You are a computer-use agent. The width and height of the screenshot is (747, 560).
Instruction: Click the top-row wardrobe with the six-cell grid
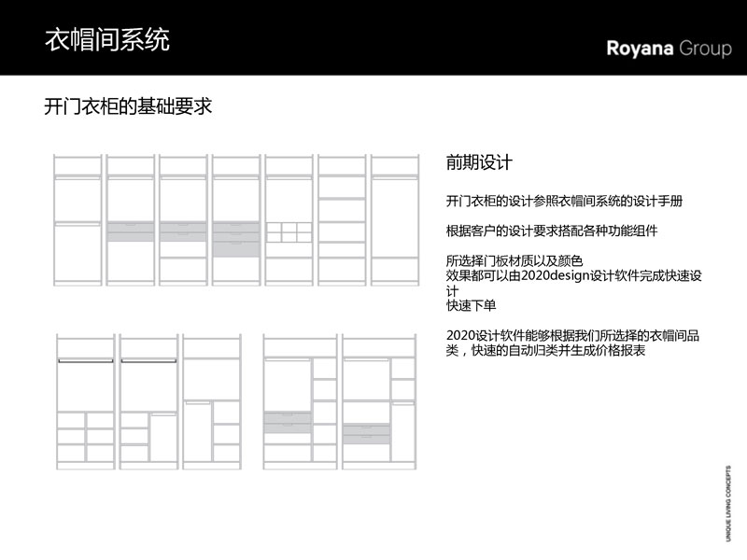[x=289, y=220]
